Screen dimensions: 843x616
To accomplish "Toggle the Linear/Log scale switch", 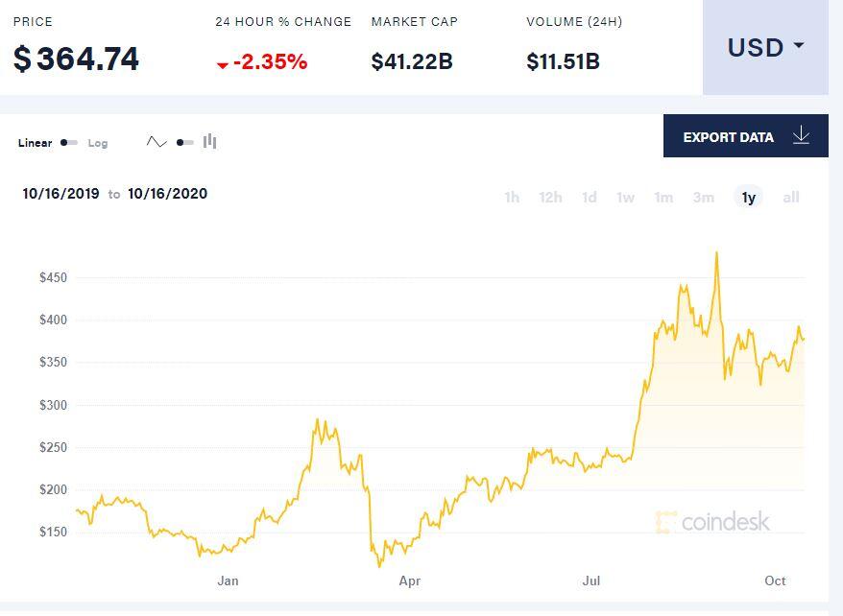I will [x=69, y=143].
